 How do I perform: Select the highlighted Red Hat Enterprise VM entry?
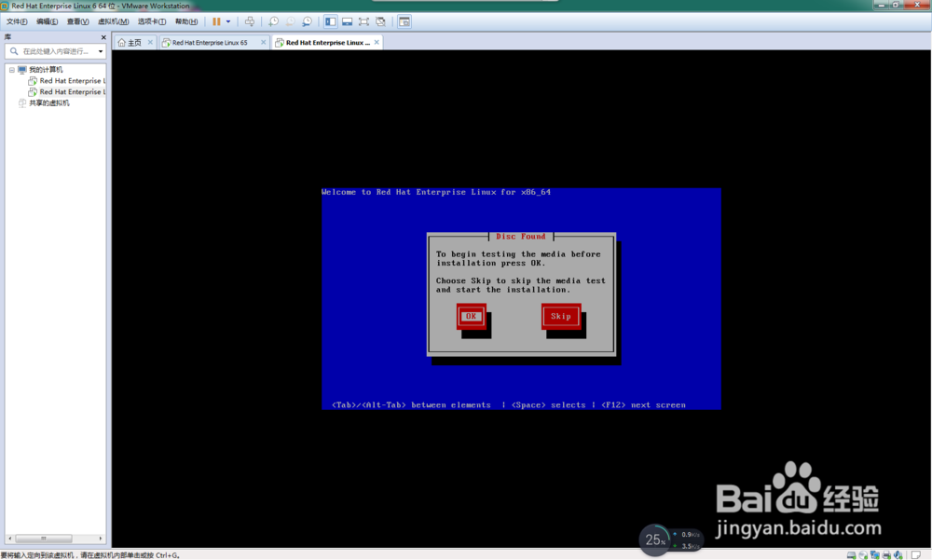(x=72, y=91)
